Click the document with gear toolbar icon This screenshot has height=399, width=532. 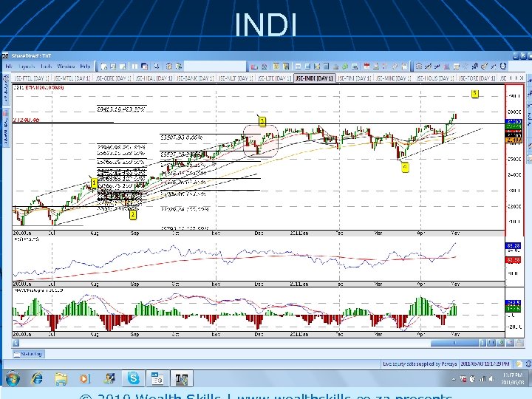tap(179, 66)
